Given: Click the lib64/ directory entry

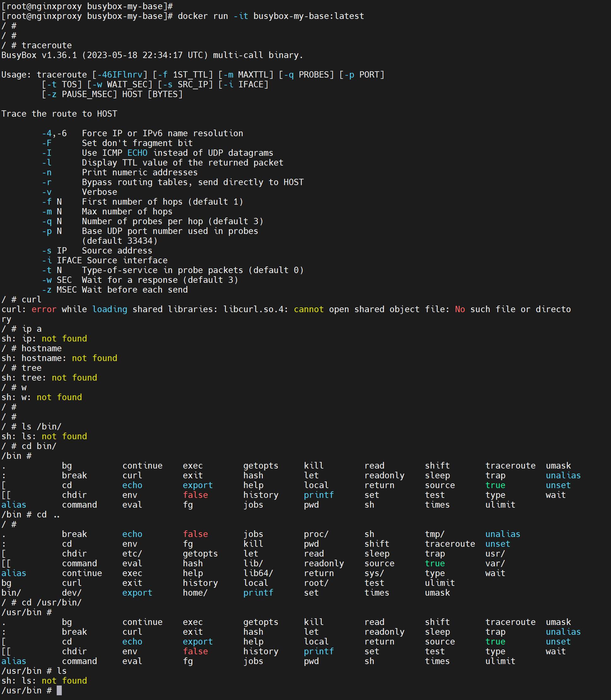Looking at the screenshot, I should tap(258, 573).
